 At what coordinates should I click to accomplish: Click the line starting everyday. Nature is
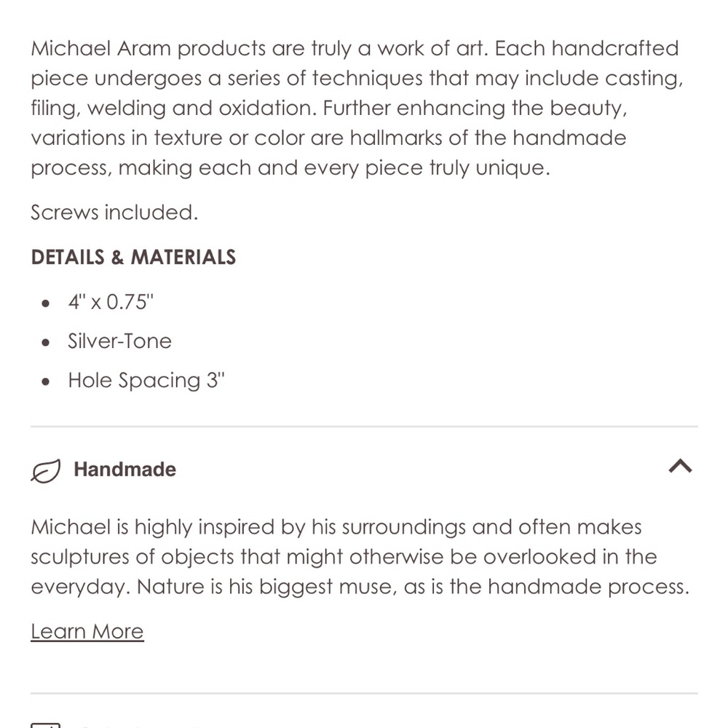tap(360, 587)
